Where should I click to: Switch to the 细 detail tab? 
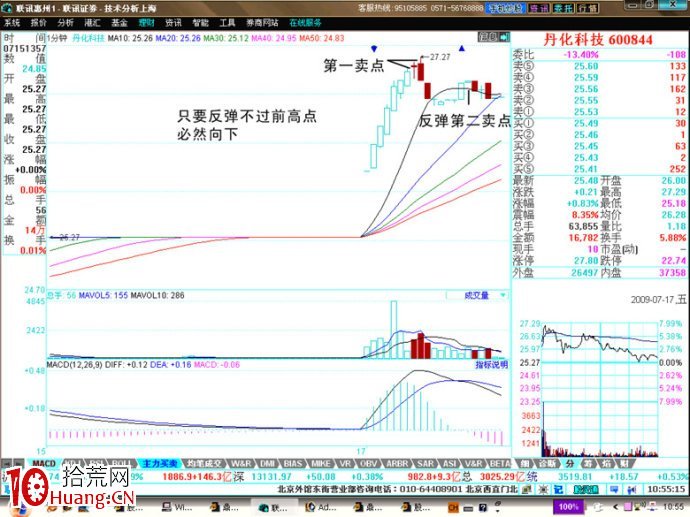[x=525, y=463]
